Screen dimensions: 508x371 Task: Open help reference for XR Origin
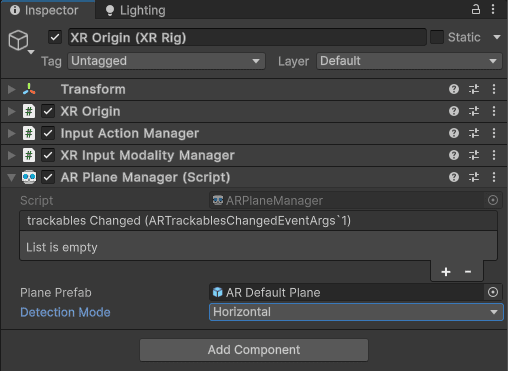pyautogui.click(x=454, y=111)
